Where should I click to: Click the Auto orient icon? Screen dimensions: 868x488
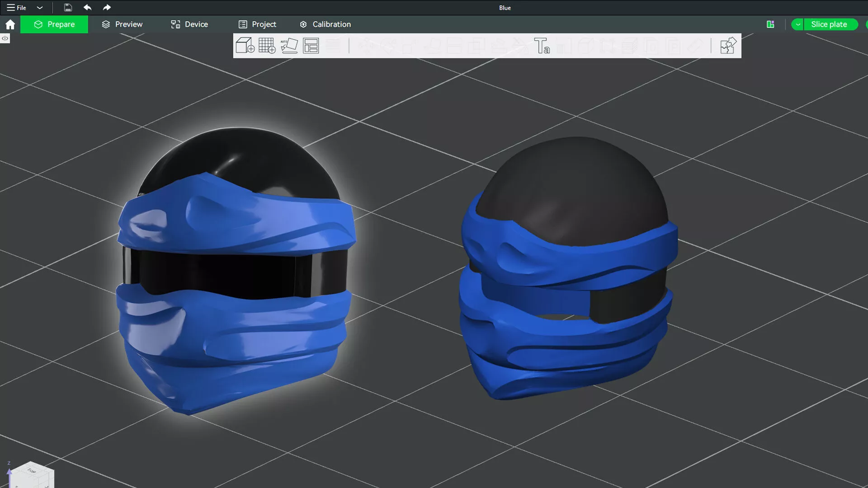[289, 46]
